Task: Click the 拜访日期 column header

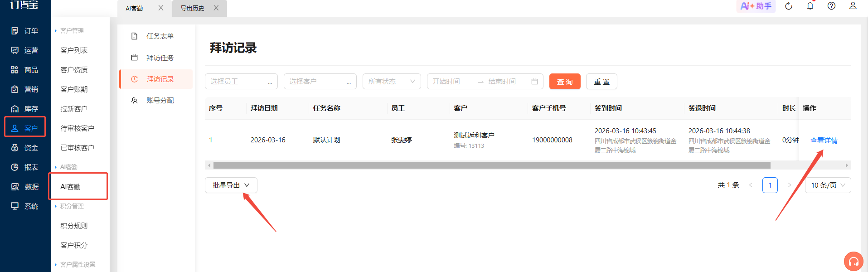Action: point(264,108)
